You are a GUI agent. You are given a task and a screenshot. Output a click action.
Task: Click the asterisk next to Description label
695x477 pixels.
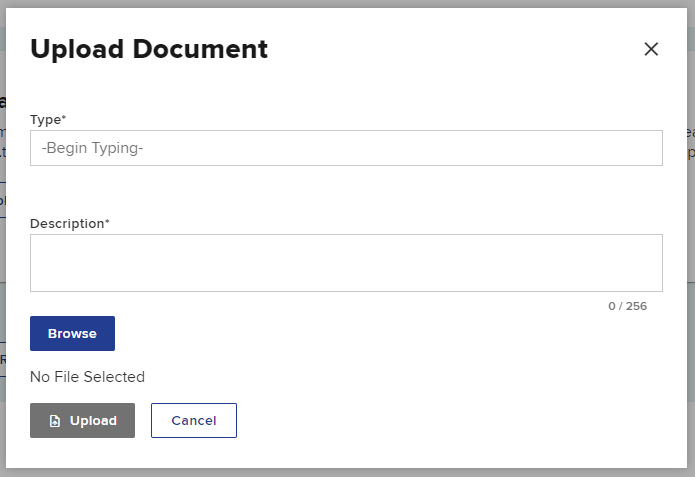click(107, 222)
